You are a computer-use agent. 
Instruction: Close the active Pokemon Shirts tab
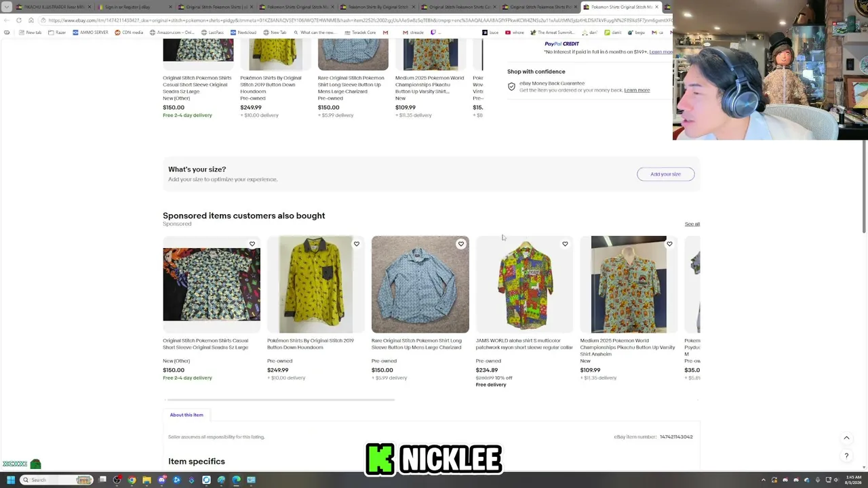point(656,7)
